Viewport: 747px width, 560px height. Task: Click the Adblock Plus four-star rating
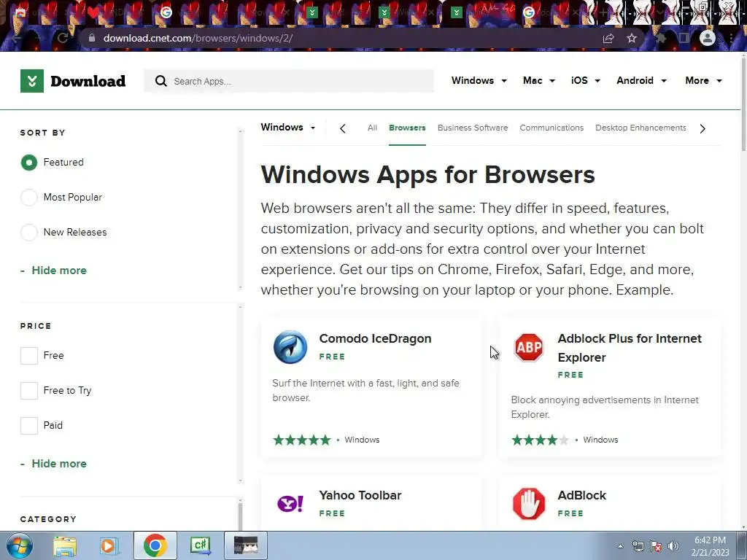(541, 440)
